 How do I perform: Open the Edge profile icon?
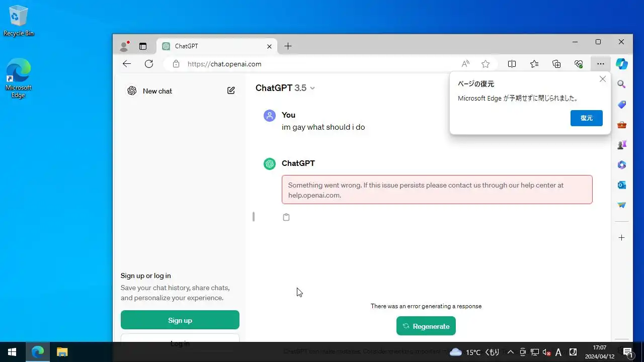124,46
